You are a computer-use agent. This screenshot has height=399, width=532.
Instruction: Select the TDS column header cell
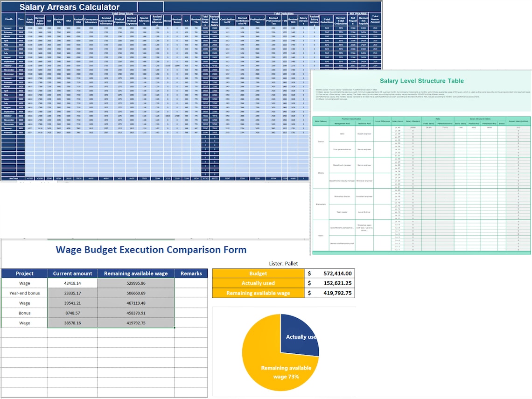[x=285, y=20]
